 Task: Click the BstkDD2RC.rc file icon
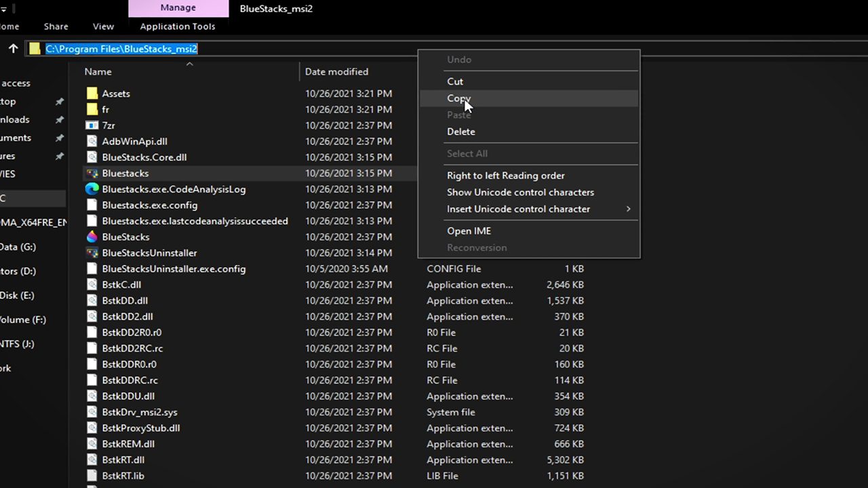[x=92, y=348]
